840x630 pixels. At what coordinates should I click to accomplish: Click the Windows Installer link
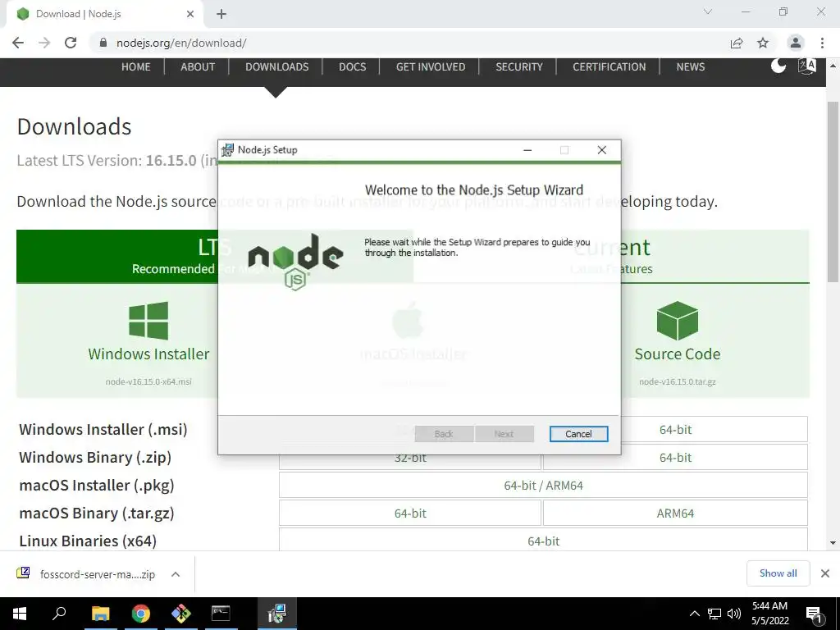coord(148,354)
